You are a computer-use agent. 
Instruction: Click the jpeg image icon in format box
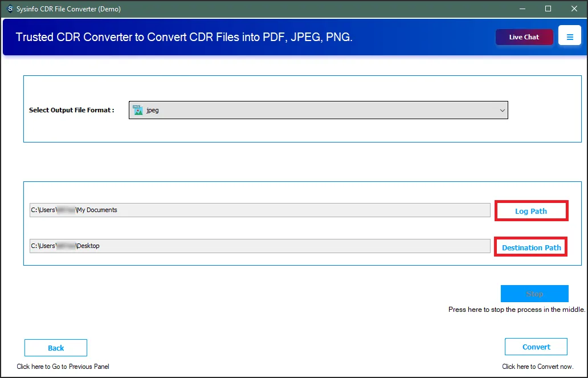137,110
